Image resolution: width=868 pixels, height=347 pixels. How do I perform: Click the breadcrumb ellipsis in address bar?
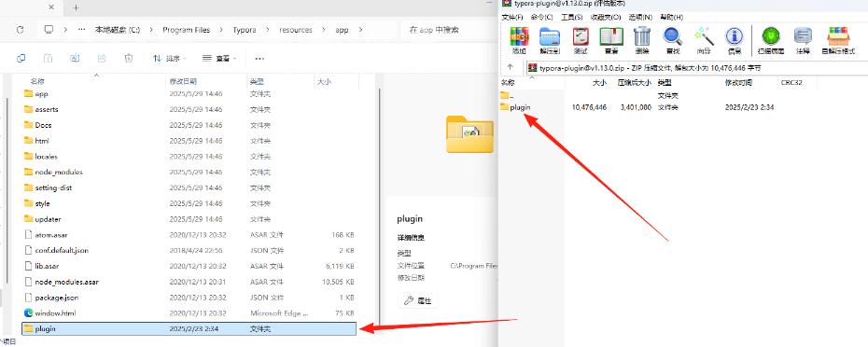(x=82, y=30)
